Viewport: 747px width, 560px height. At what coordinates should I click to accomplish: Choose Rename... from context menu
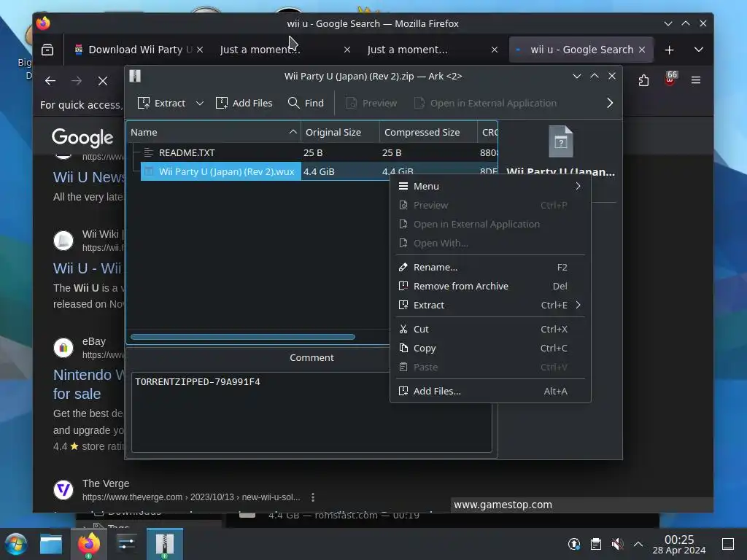click(489, 267)
